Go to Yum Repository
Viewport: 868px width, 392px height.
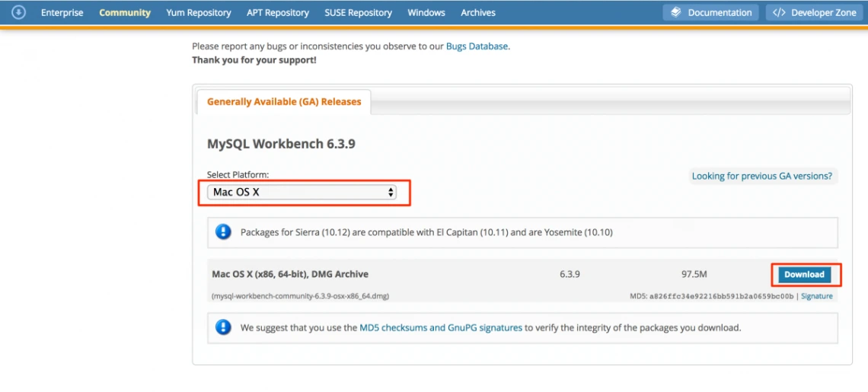(x=199, y=12)
